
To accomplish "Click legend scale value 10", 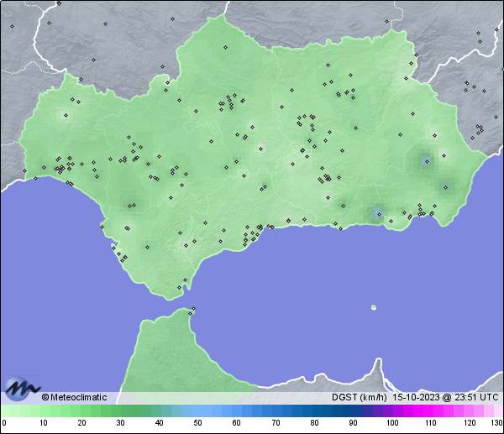I will [44, 422].
